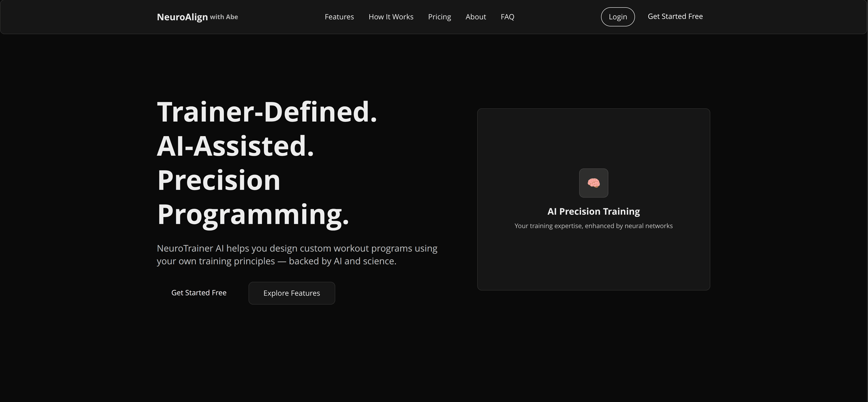Click the 'with Abe' tagline
The height and width of the screenshot is (402, 868).
pyautogui.click(x=224, y=17)
